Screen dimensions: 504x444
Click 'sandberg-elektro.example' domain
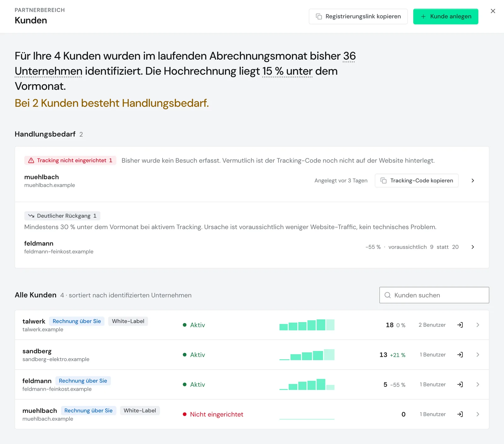(56, 359)
